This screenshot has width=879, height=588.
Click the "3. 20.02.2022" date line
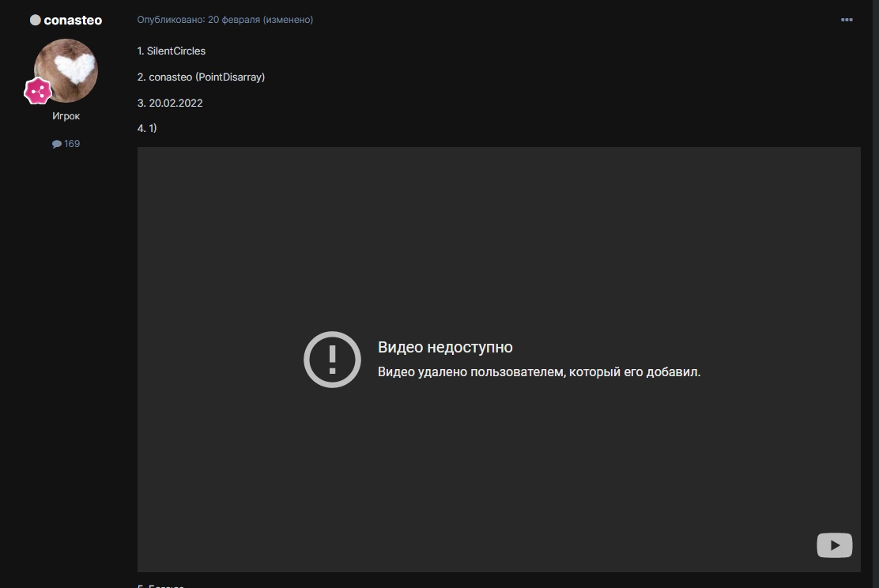[x=170, y=103]
